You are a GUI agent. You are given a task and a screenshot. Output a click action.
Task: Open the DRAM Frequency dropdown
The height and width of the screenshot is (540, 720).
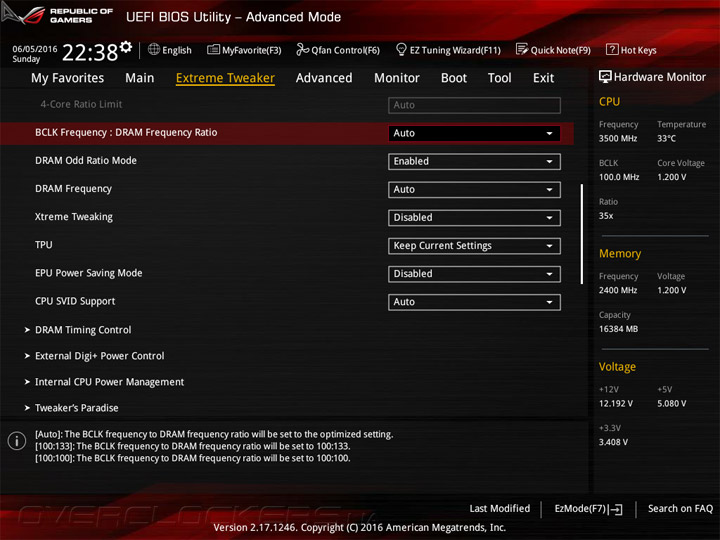coord(474,190)
